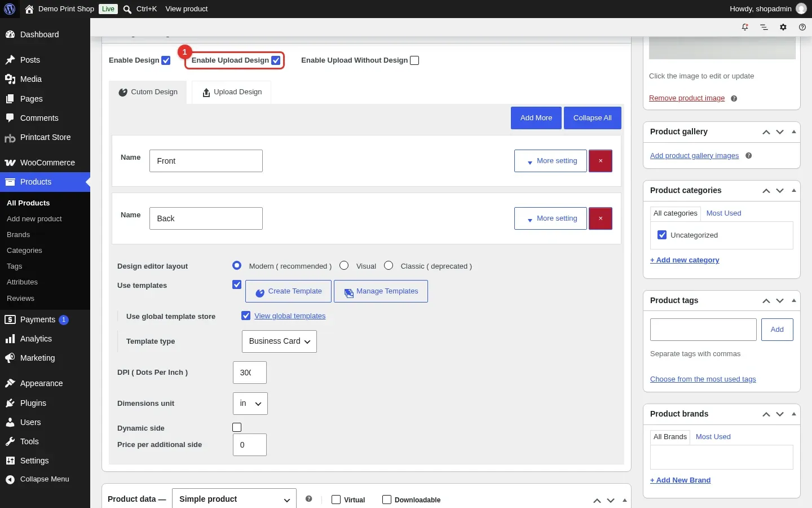Check the Virtual product option
This screenshot has height=508, width=812.
(x=336, y=500)
